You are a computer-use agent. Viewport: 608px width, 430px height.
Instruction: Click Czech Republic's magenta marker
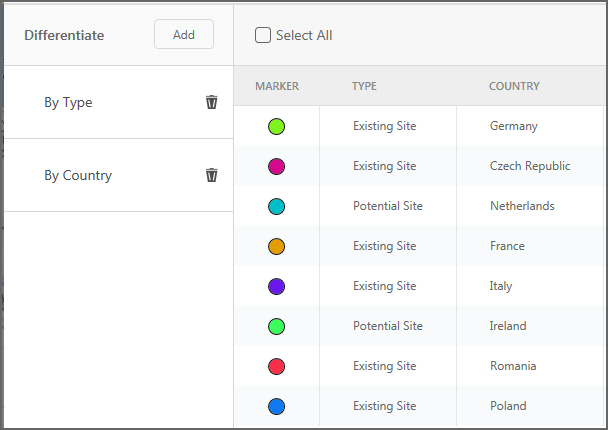(277, 166)
